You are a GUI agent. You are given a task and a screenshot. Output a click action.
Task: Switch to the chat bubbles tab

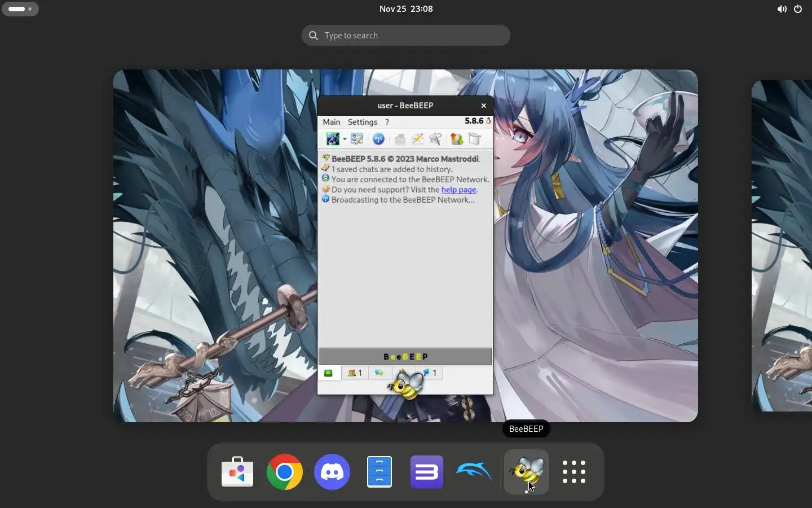[379, 373]
